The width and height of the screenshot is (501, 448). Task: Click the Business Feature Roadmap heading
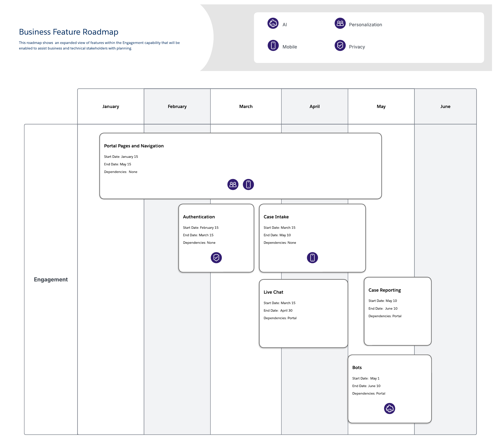tap(69, 32)
